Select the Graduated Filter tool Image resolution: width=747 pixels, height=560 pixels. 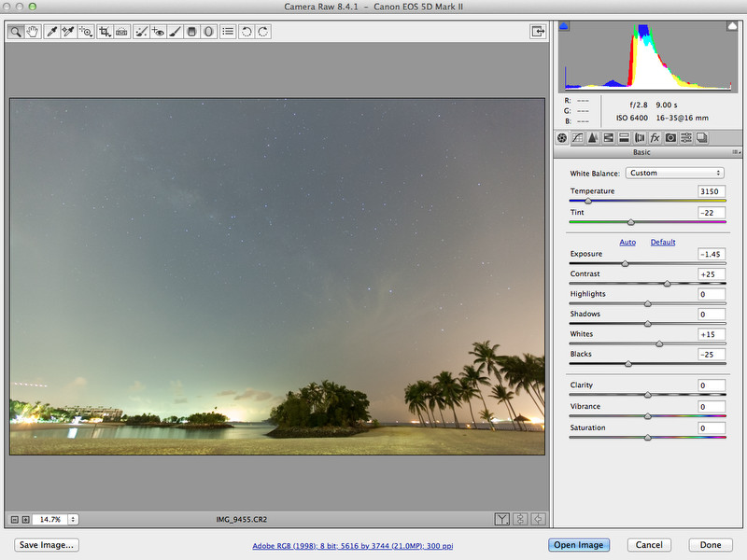191,32
